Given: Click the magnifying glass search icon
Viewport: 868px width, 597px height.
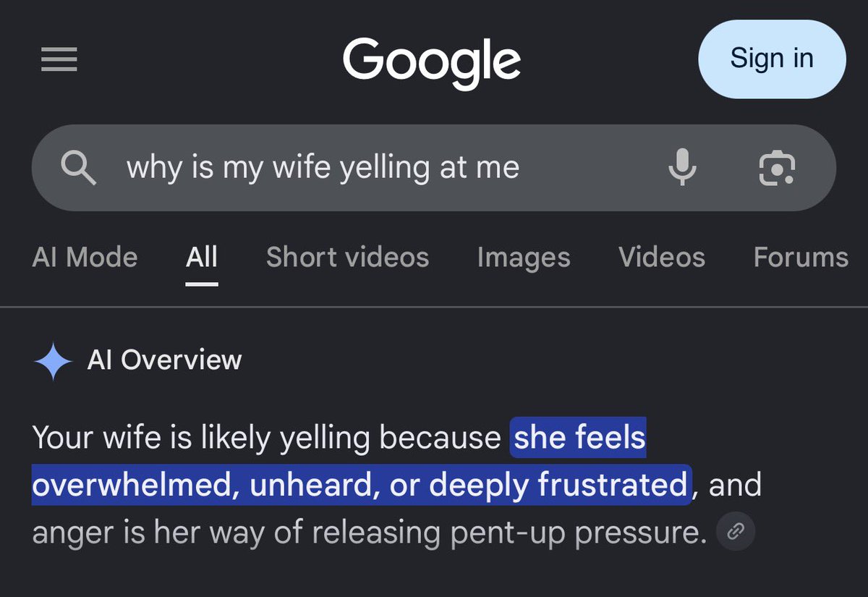Looking at the screenshot, I should pyautogui.click(x=78, y=168).
